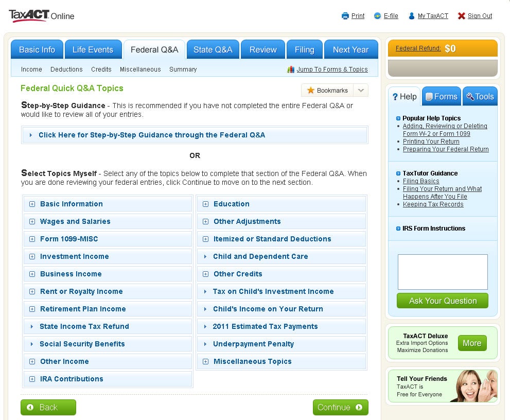Open Child's Income on Your Return
The width and height of the screenshot is (510, 420).
click(x=282, y=309)
